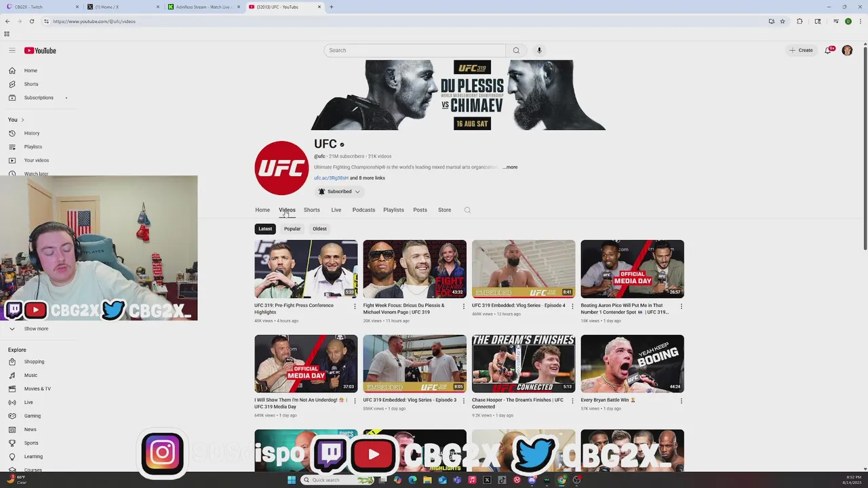
Task: Switch to channel Home tab
Action: pos(262,210)
